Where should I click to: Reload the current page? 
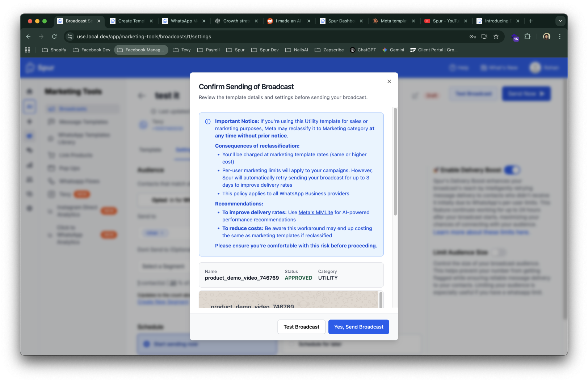(54, 37)
